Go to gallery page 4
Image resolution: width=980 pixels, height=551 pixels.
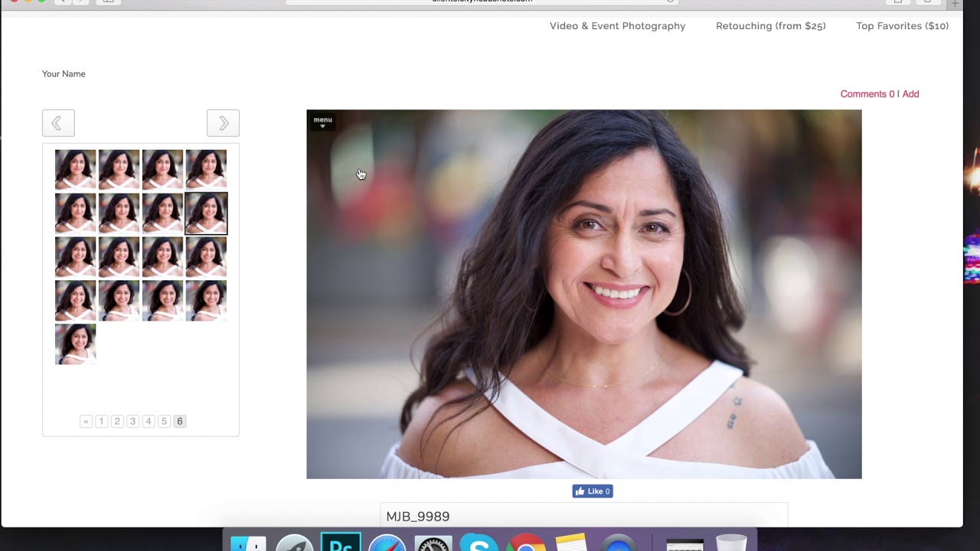pyautogui.click(x=149, y=422)
